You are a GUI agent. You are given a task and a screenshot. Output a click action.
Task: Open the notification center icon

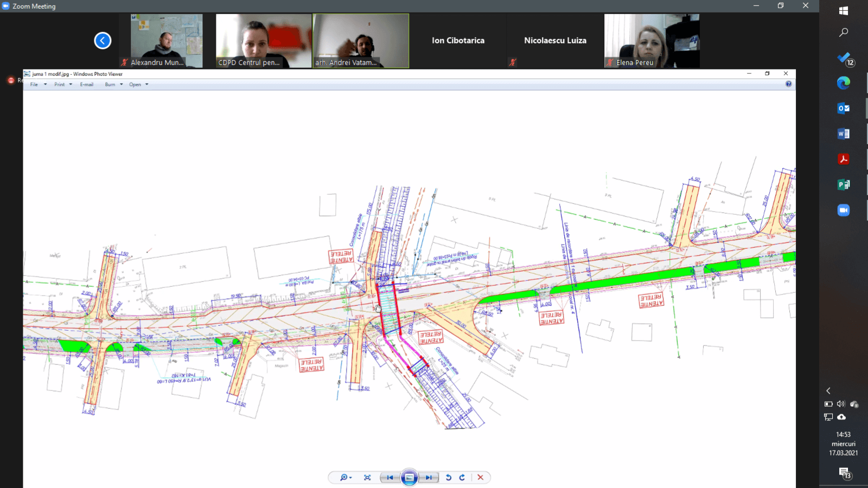pos(845,473)
